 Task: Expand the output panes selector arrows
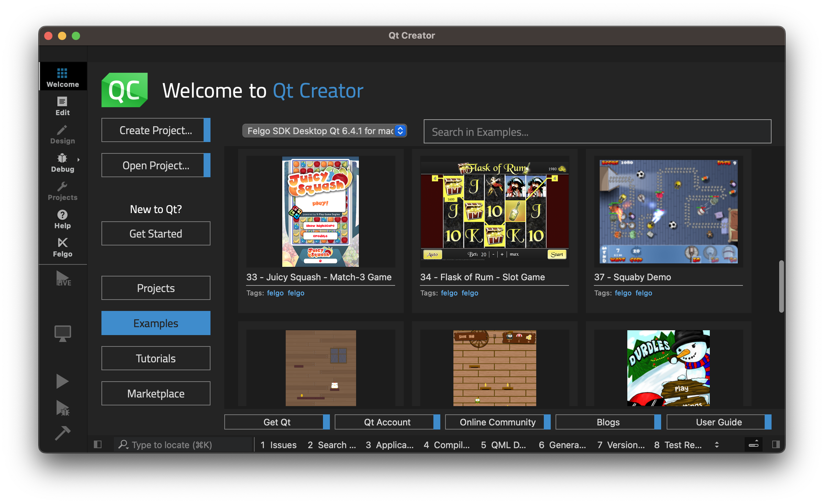pyautogui.click(x=717, y=445)
